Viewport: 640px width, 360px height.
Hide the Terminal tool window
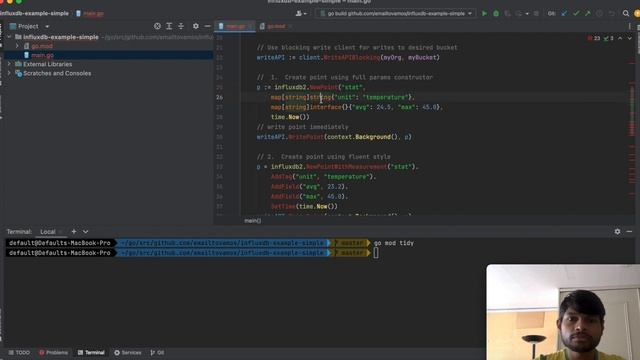pyautogui.click(x=629, y=231)
